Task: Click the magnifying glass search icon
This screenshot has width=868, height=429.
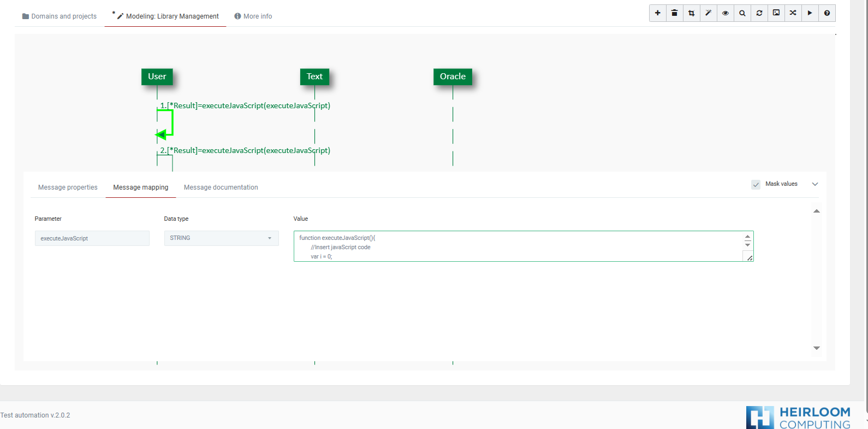Action: (742, 13)
